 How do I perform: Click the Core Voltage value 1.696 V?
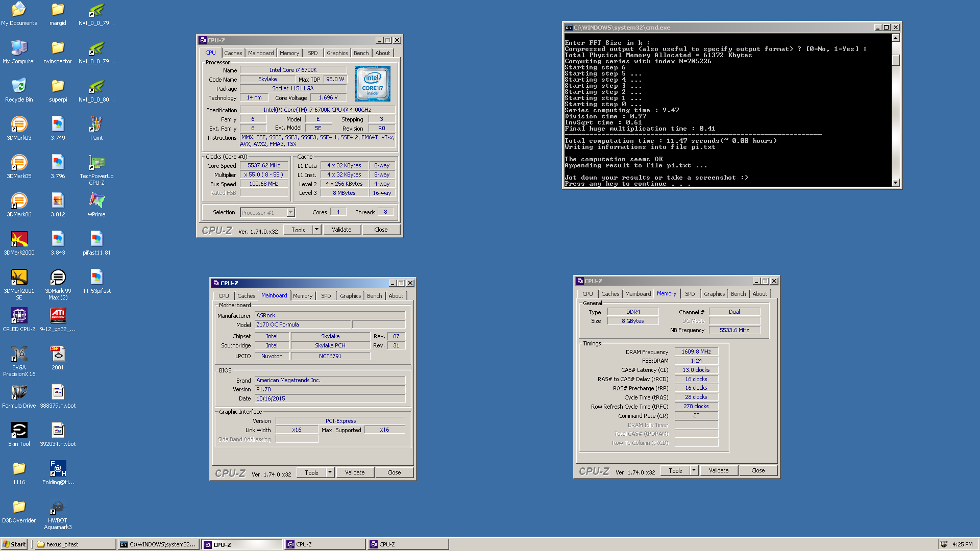click(328, 97)
